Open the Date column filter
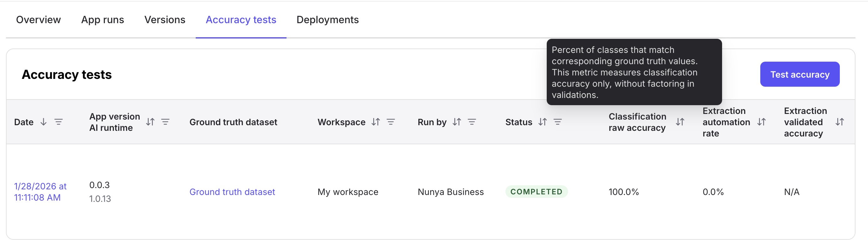This screenshot has height=246, width=868. pos(59,122)
